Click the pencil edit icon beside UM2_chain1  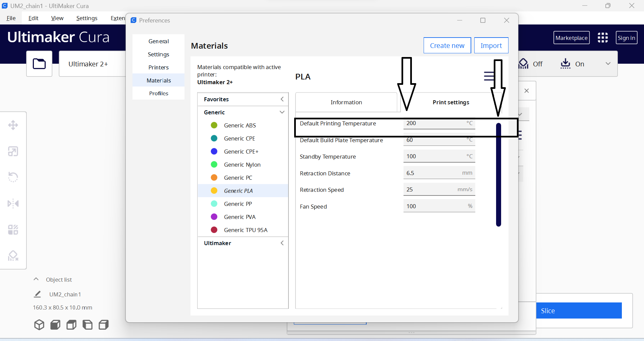(x=37, y=294)
